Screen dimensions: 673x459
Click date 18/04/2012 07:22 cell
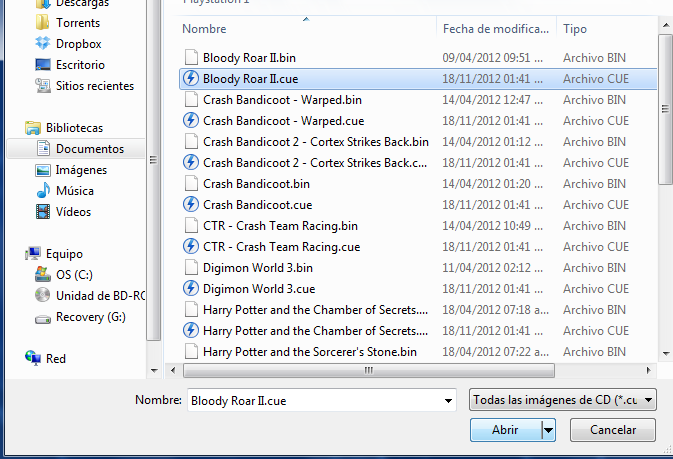click(x=496, y=352)
